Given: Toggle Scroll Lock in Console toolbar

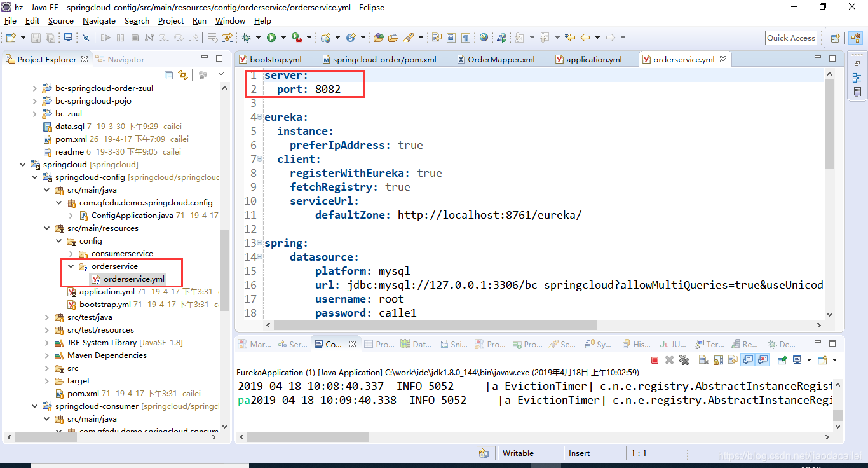Looking at the screenshot, I should point(718,360).
